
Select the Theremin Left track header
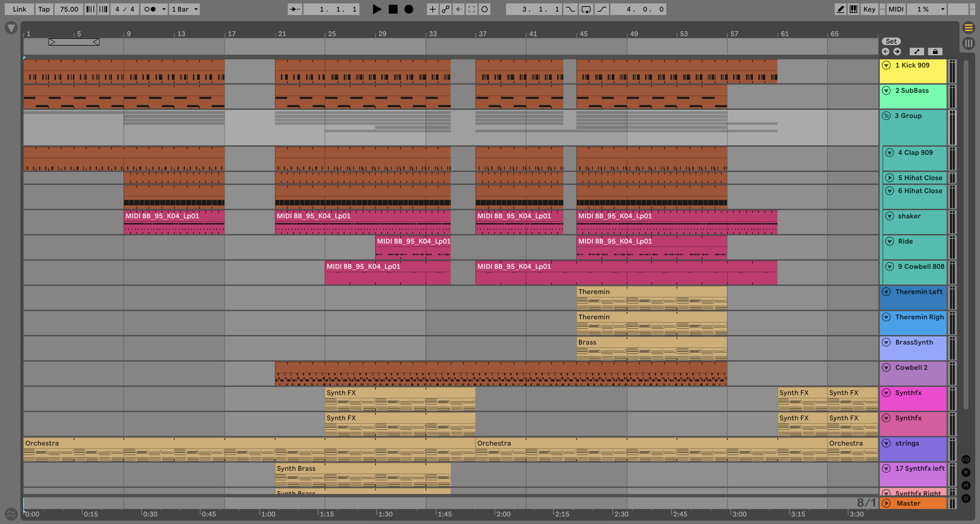click(918, 292)
